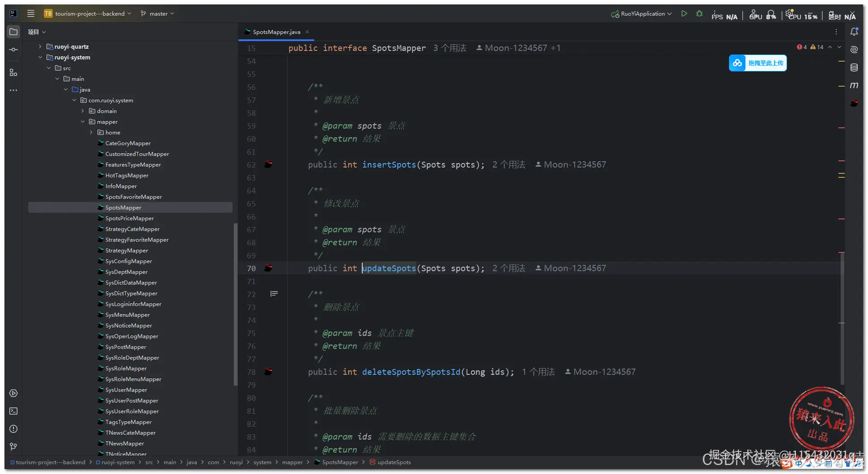Select SysUserMapper in the project tree

tap(126, 390)
